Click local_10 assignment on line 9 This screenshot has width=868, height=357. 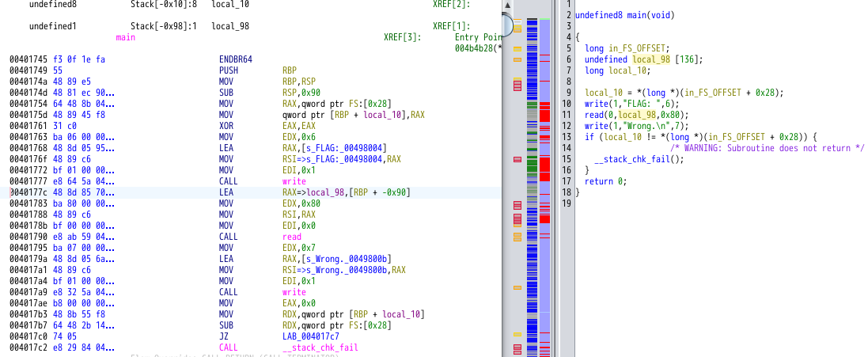603,93
